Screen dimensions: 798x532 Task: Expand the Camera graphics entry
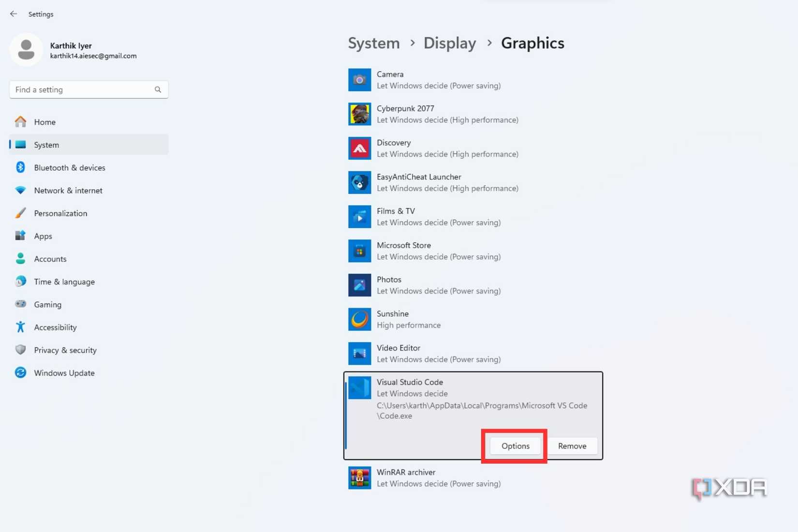click(x=473, y=80)
